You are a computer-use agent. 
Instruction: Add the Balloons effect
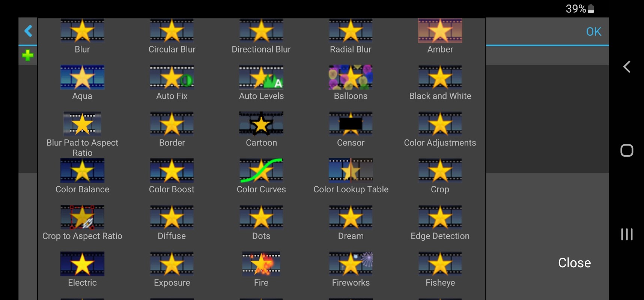click(351, 77)
